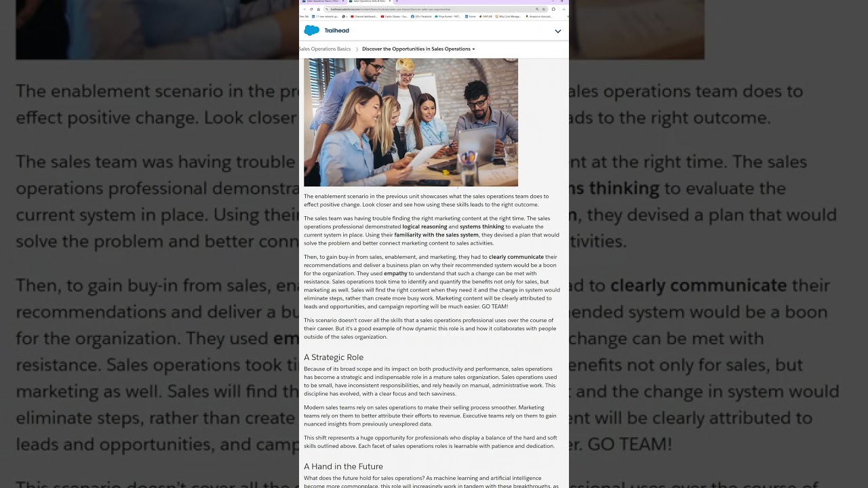Open the Facebook bookmark
Screen dimensions: 868x488
click(x=421, y=16)
